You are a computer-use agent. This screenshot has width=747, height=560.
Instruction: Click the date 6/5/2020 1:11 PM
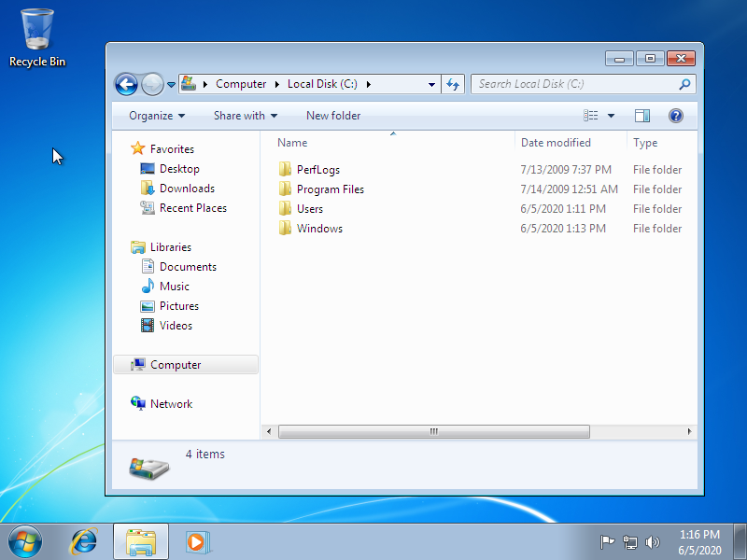(x=563, y=208)
